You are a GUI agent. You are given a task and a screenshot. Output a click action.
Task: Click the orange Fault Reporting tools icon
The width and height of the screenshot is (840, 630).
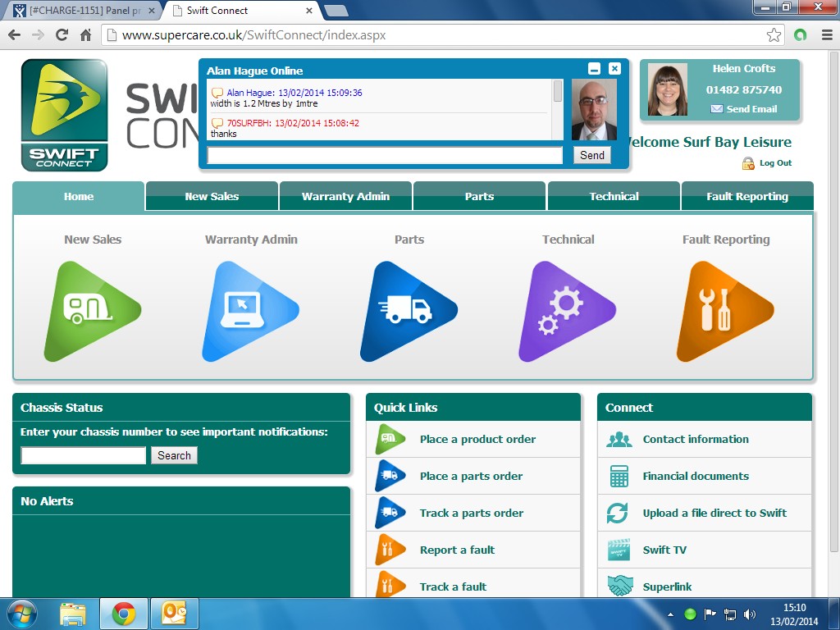coord(722,312)
